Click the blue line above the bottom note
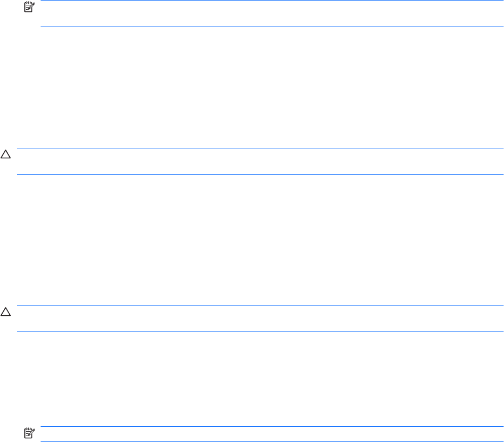 (x=272, y=426)
